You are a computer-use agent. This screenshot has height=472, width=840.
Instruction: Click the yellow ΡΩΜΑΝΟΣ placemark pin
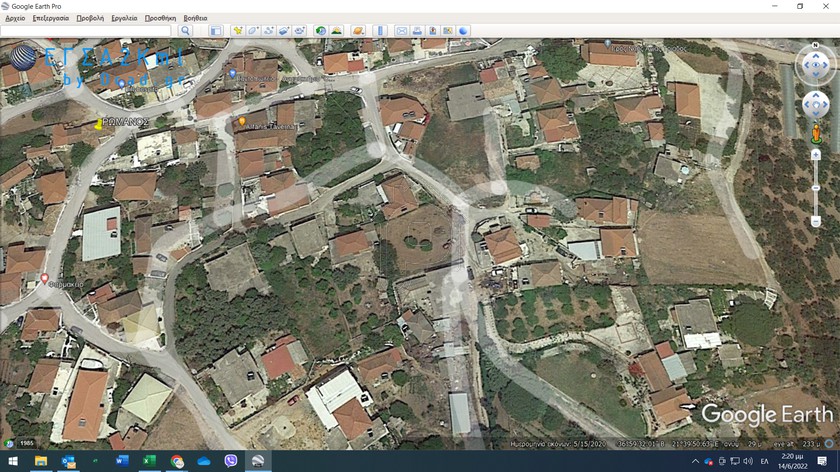(99, 124)
